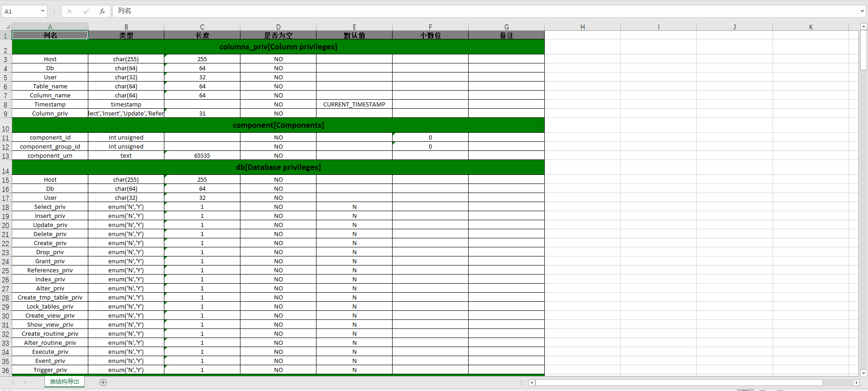Select row 10 header
The image size is (868, 391).
click(5, 125)
